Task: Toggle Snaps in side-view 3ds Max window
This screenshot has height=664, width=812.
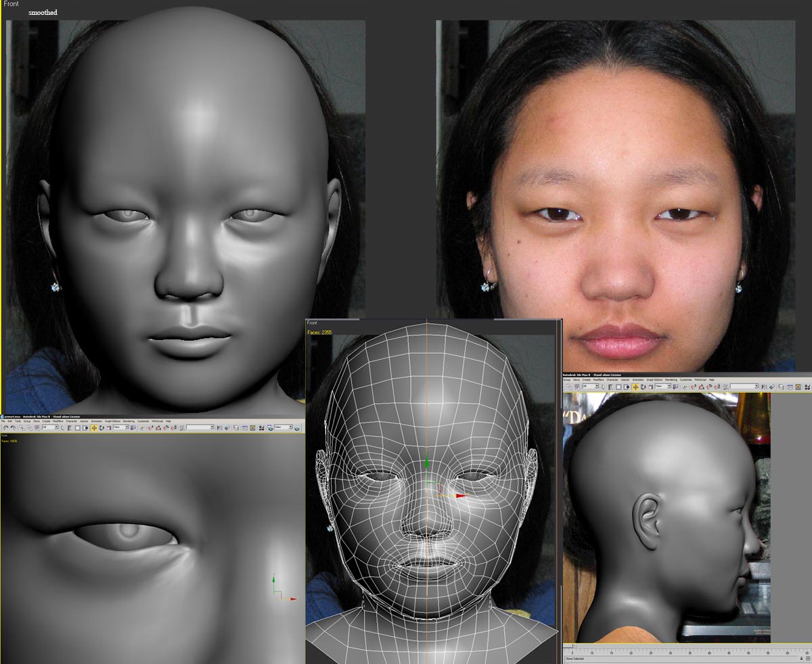Action: click(692, 387)
